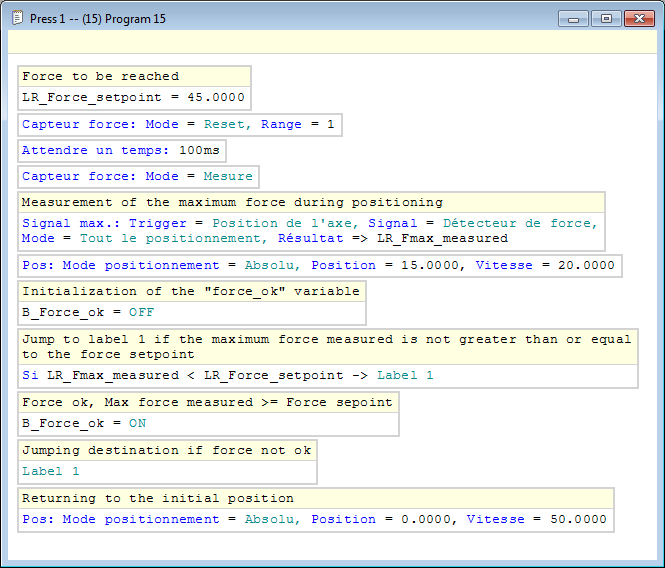Minimize the Press 1 Program 15 window
Screen dimensions: 665x568
click(x=573, y=19)
